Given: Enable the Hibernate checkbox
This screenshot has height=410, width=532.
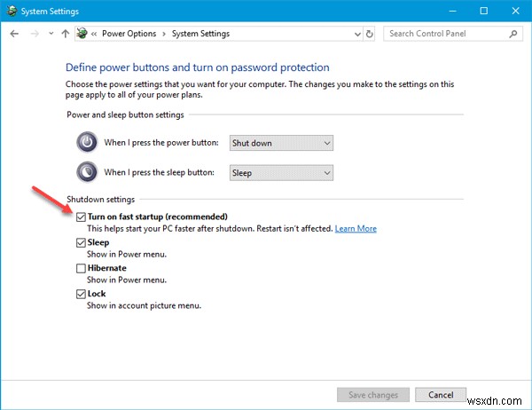Looking at the screenshot, I should tap(81, 268).
